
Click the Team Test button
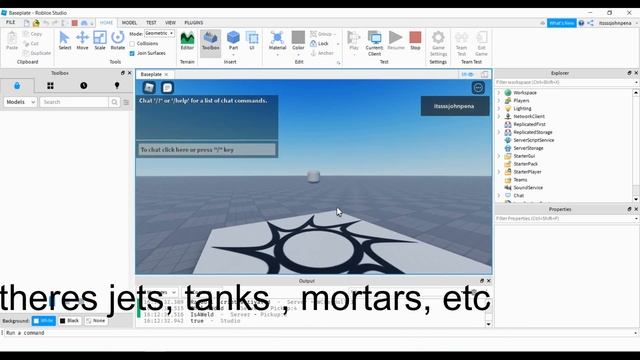(461, 42)
